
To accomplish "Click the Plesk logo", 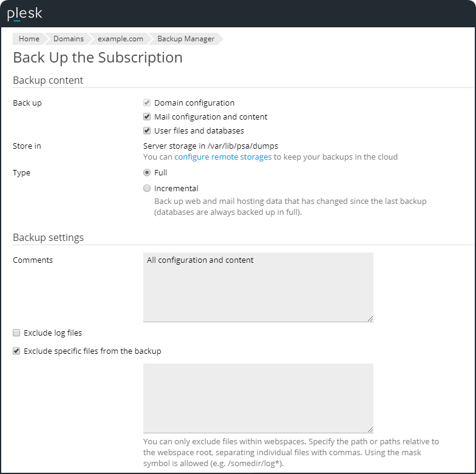I will click(x=24, y=13).
